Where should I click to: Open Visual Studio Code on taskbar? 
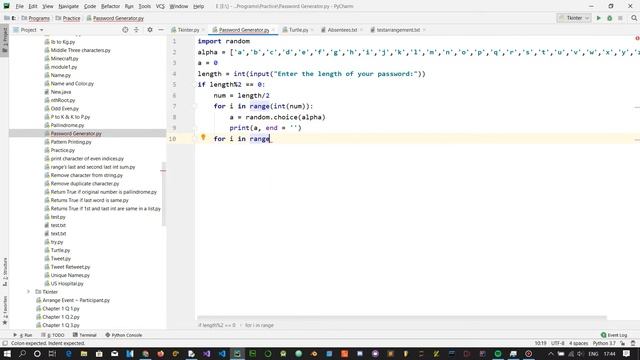tap(222, 353)
